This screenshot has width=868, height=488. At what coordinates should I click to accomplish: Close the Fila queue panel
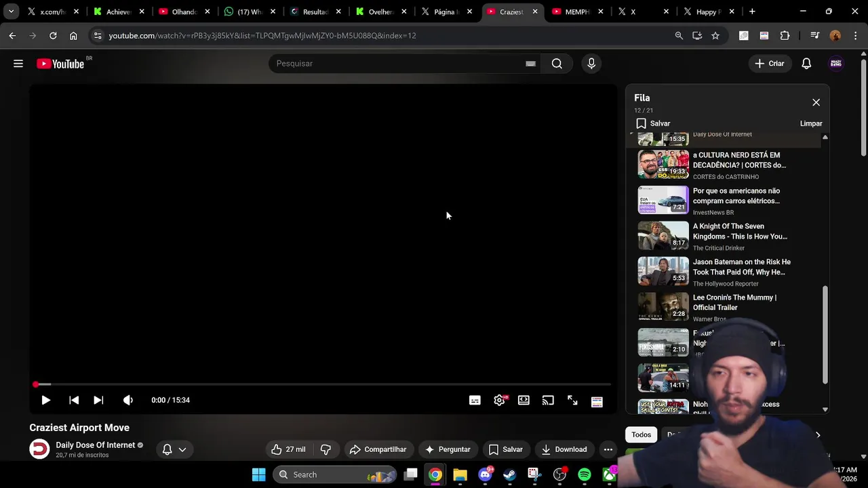(x=816, y=102)
